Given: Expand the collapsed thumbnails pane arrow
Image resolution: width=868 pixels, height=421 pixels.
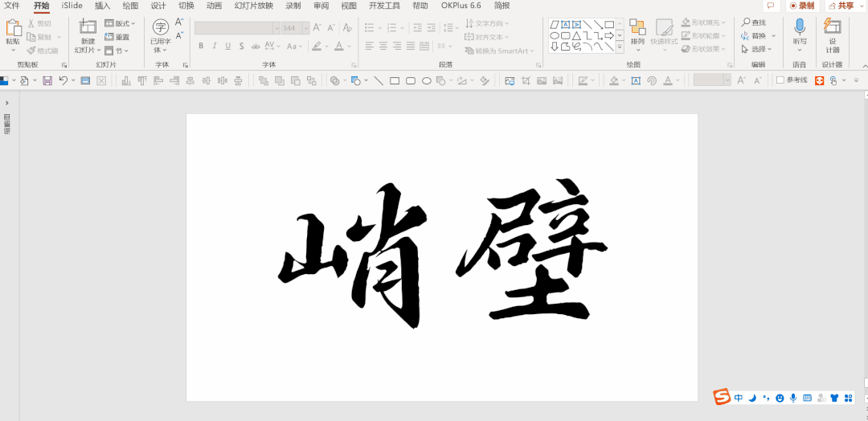Looking at the screenshot, I should [7, 103].
